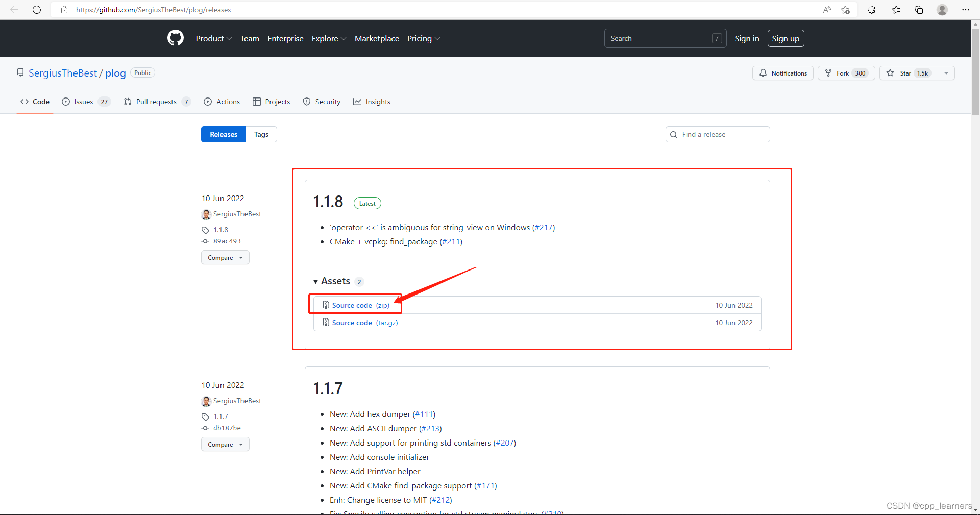The width and height of the screenshot is (980, 515).
Task: Add page to favorites star icon
Action: [846, 10]
